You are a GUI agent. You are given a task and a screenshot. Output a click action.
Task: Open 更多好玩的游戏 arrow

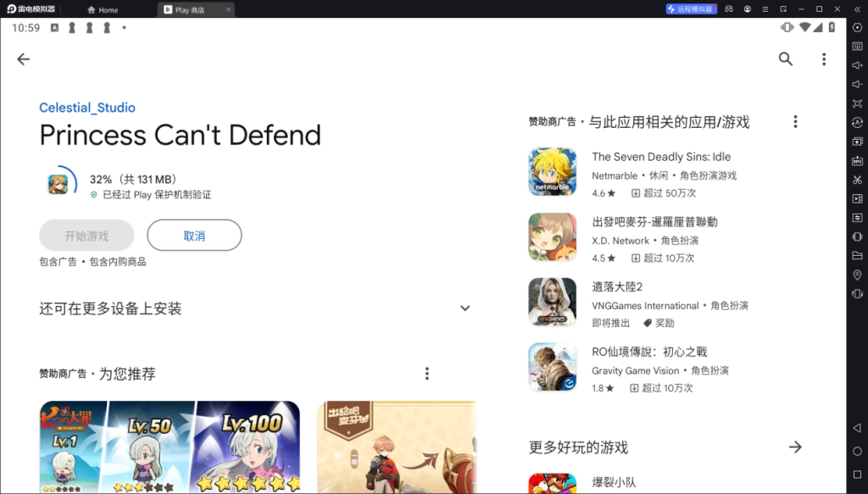point(795,447)
